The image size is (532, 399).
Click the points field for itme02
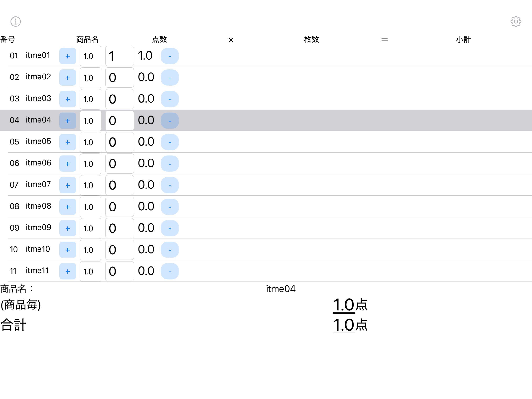[x=90, y=78]
